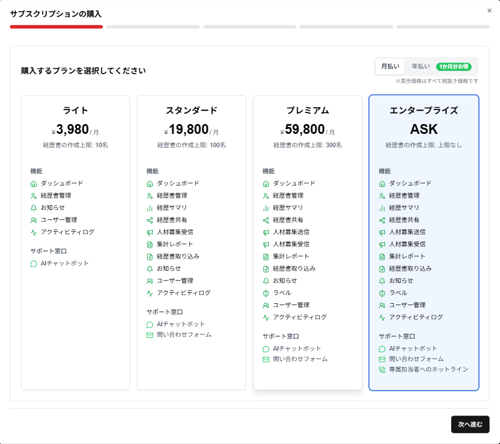Click the active red progress step
The width and height of the screenshot is (500, 444).
56,27
